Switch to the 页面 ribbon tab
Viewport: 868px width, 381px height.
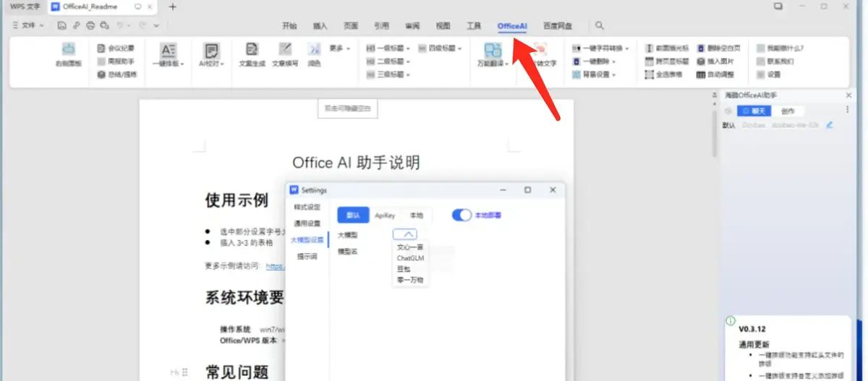click(351, 25)
